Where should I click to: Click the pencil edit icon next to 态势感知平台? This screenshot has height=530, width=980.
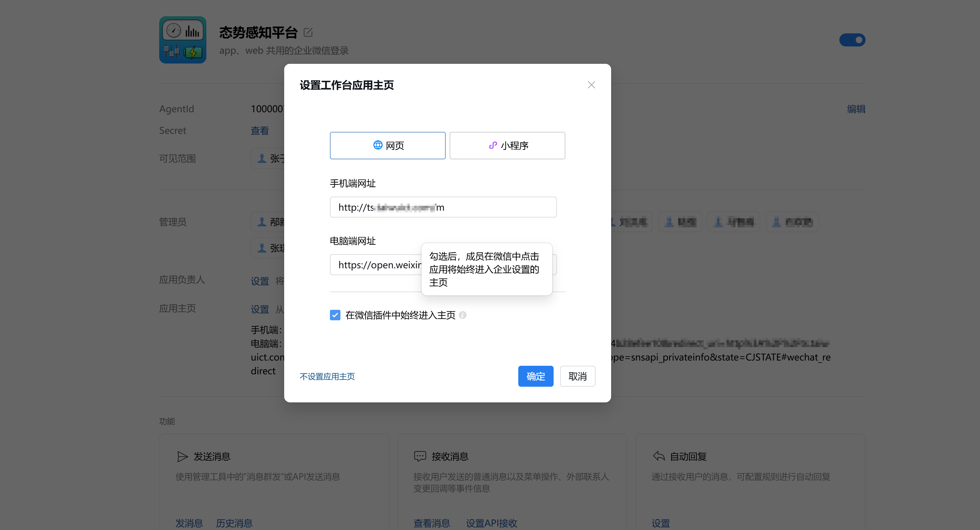point(307,32)
